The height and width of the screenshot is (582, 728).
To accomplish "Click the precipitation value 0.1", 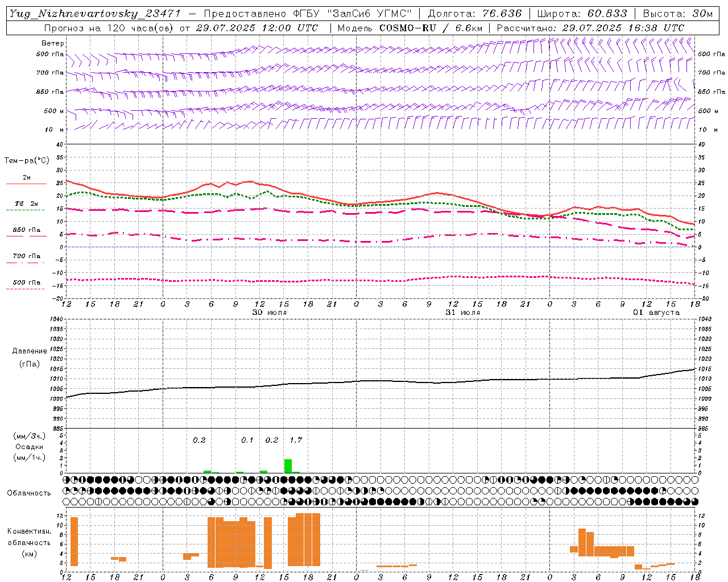I will click(247, 440).
